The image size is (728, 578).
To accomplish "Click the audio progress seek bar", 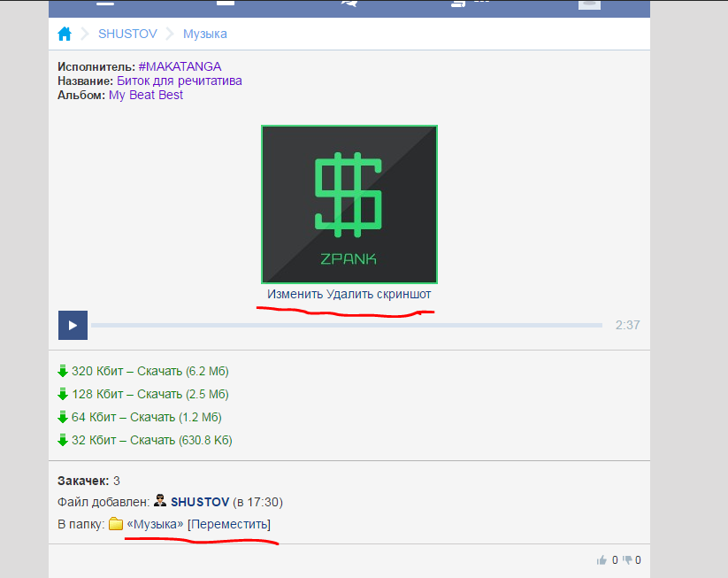I will point(347,326).
